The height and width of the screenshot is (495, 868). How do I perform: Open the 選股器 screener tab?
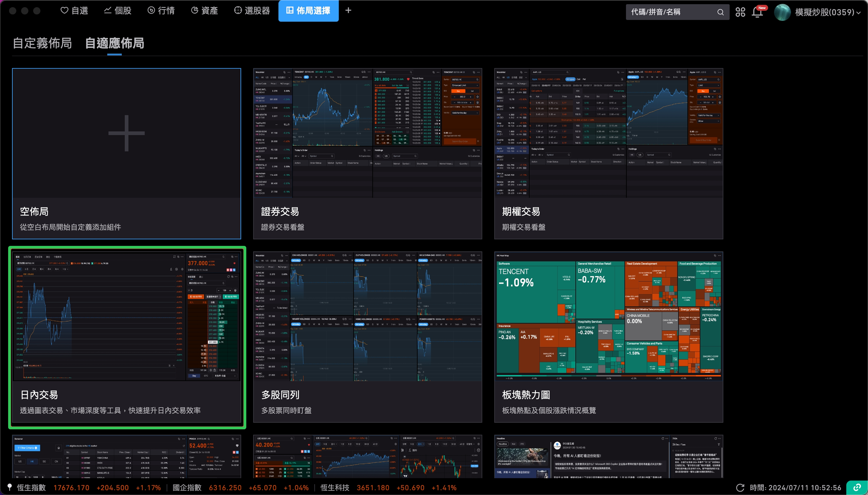click(x=252, y=11)
